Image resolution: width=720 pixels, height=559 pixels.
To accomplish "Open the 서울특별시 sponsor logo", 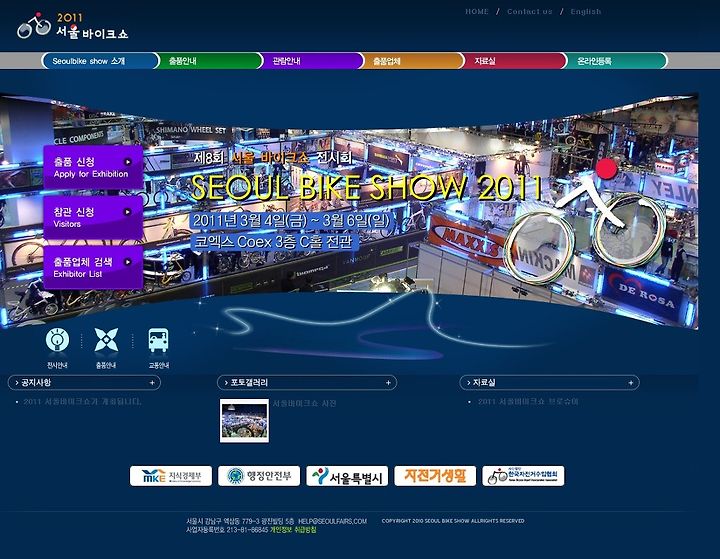I will (347, 476).
